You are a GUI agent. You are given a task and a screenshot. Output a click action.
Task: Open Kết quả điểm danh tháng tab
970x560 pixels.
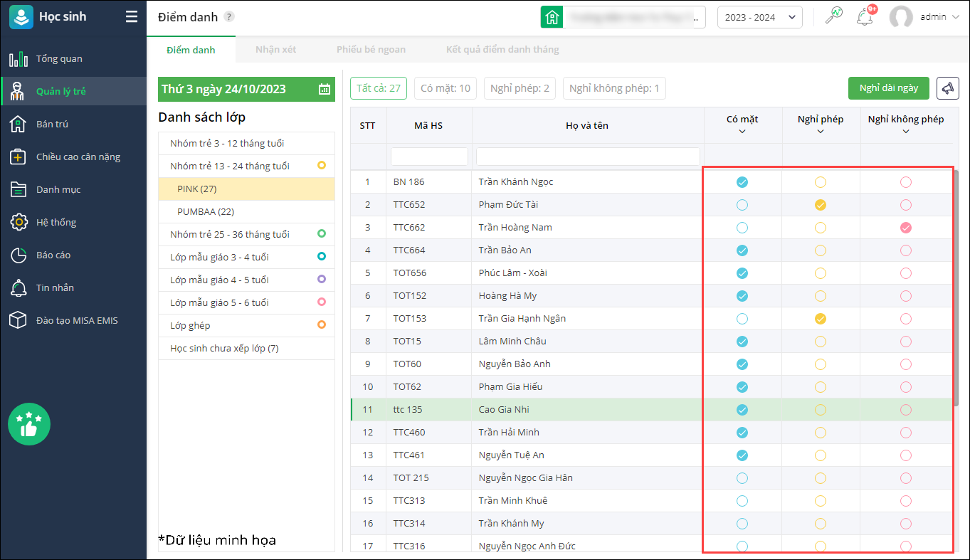pos(502,50)
